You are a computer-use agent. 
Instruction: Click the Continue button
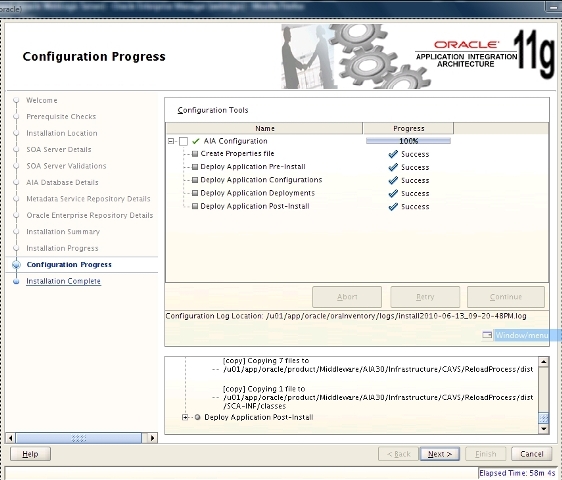point(506,297)
